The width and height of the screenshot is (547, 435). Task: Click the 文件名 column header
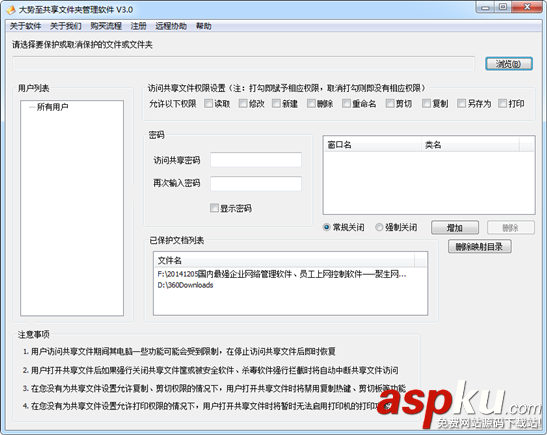click(x=284, y=260)
